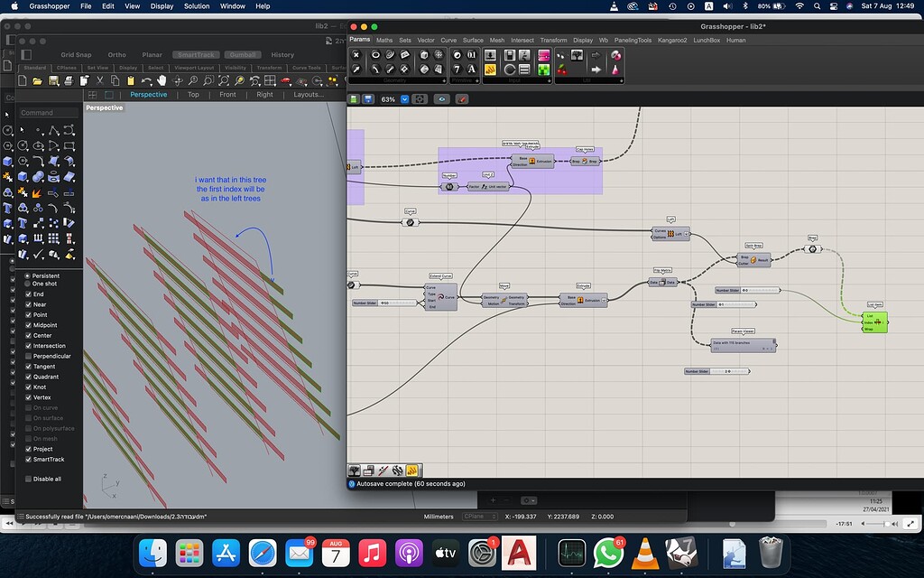Click the Paste clipboard icon in Rhino
The width and height of the screenshot is (924, 578).
tap(130, 81)
